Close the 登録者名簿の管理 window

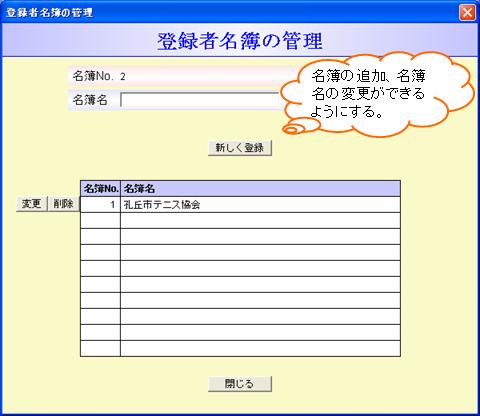(x=467, y=13)
